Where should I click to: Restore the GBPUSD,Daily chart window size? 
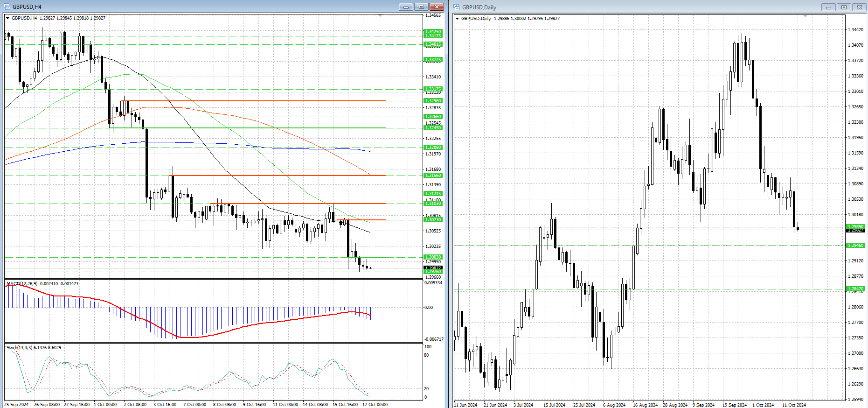click(844, 7)
